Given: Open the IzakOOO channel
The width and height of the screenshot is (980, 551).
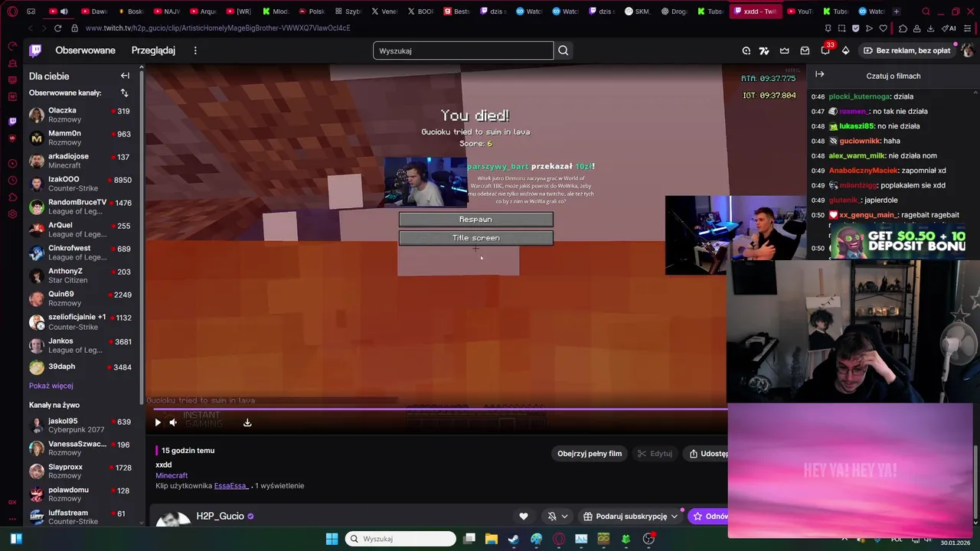Looking at the screenshot, I should point(84,184).
